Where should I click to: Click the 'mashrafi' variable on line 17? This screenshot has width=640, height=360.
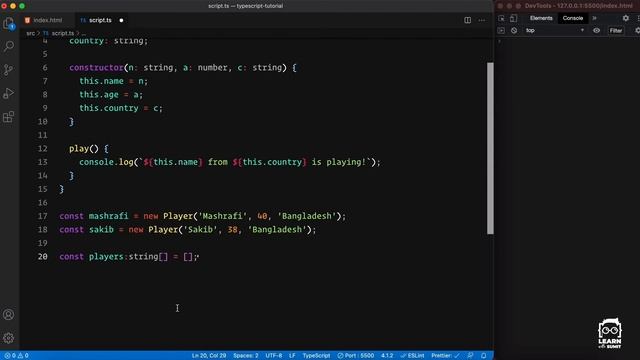[x=109, y=216]
